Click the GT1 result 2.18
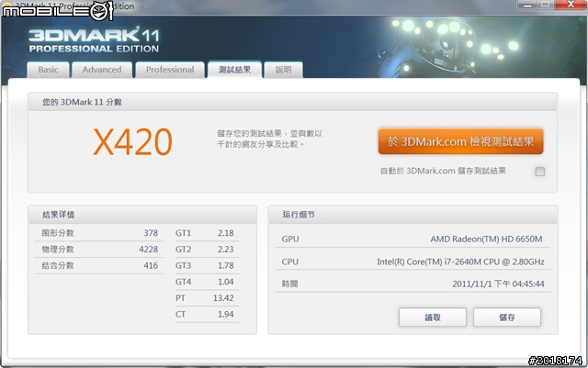588x368 pixels. tap(226, 233)
